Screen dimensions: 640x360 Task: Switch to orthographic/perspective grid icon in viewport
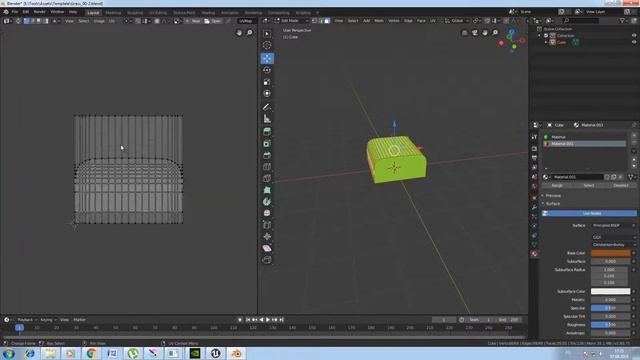click(464, 33)
